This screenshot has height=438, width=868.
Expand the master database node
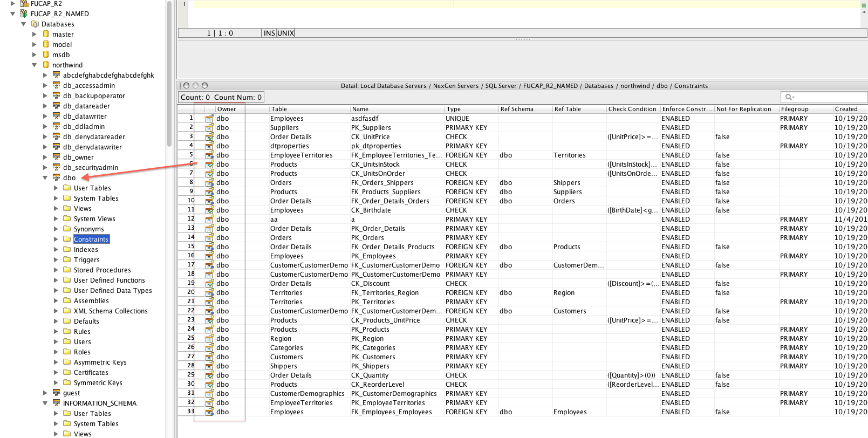[35, 34]
